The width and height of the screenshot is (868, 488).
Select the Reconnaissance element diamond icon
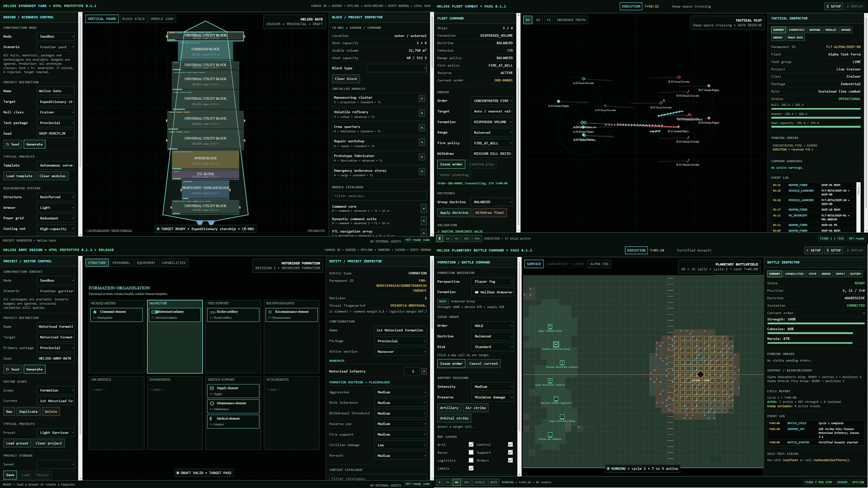click(270, 312)
